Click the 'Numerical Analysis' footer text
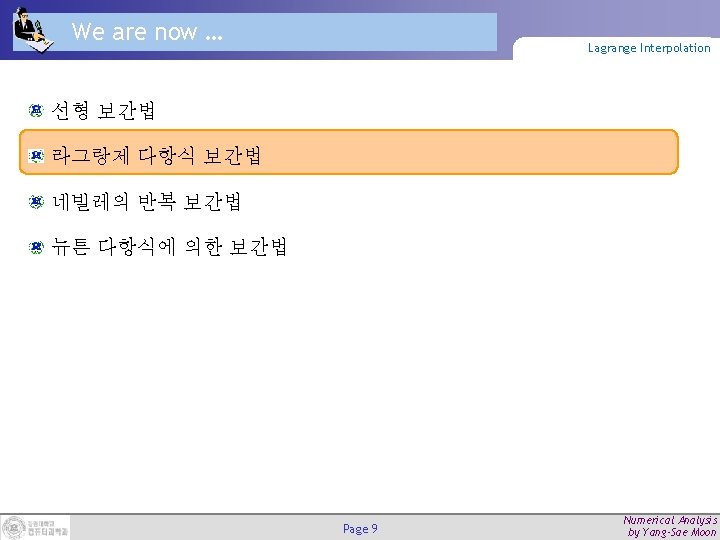 click(x=670, y=520)
